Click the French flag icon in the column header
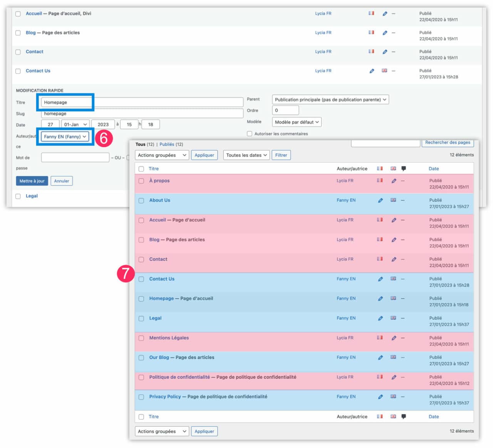Screen dimensions: 493x448 coord(380,168)
